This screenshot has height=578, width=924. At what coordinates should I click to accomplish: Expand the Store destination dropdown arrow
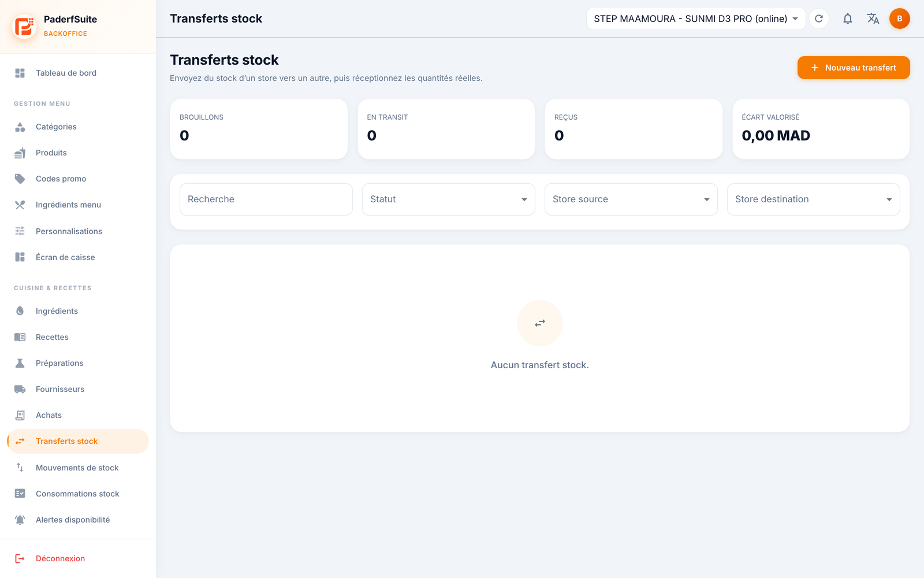coord(889,199)
